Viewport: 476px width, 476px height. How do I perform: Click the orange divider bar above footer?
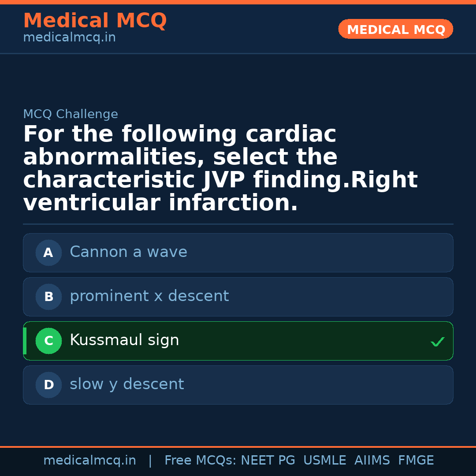(238, 446)
